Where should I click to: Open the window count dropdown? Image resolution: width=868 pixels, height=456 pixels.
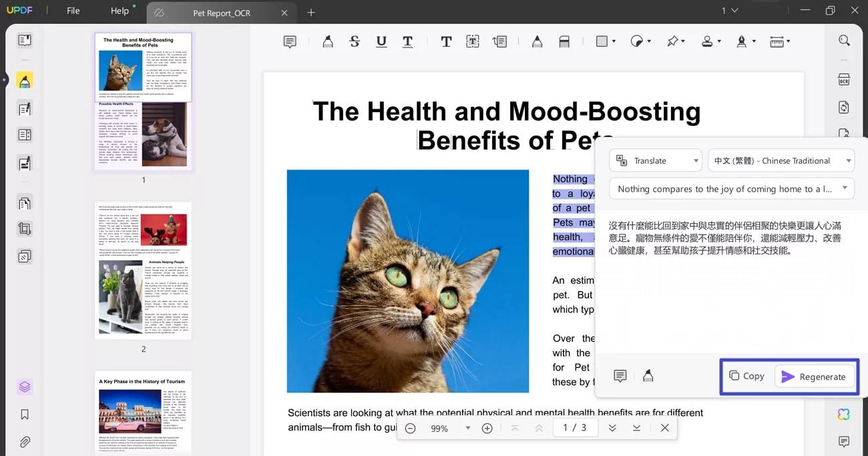[730, 11]
